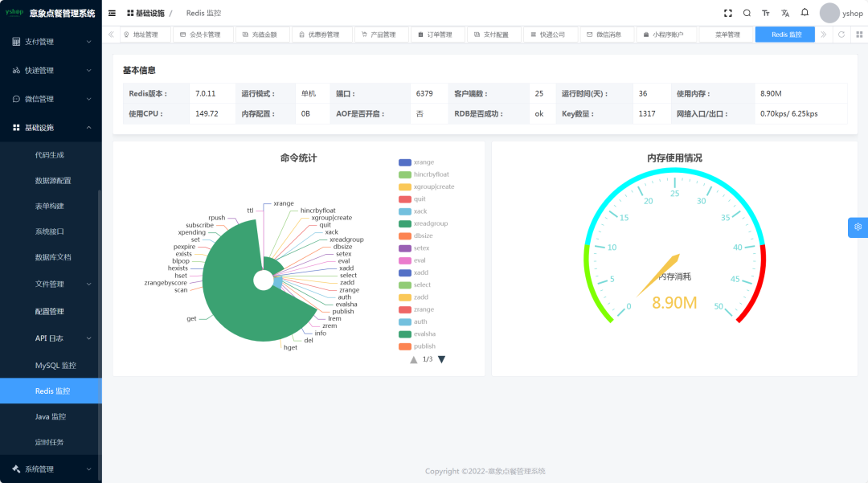
Task: Expand the 支付管理 sidebar menu
Action: [x=51, y=42]
